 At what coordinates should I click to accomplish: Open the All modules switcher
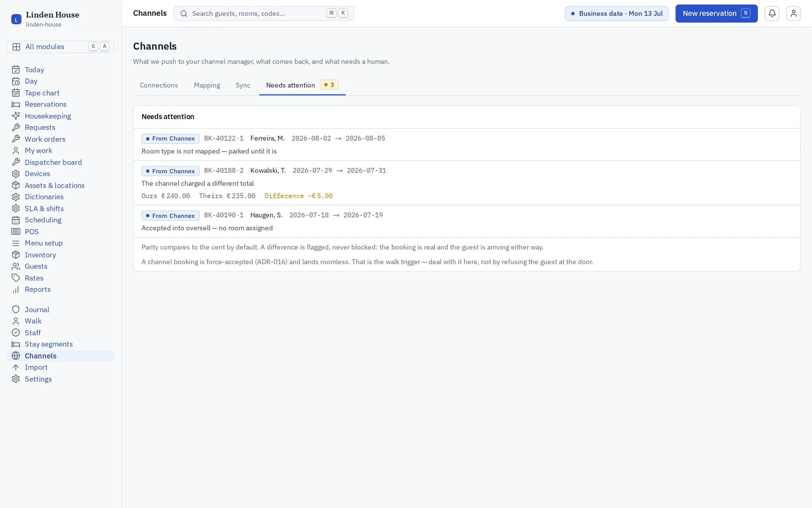[60, 47]
